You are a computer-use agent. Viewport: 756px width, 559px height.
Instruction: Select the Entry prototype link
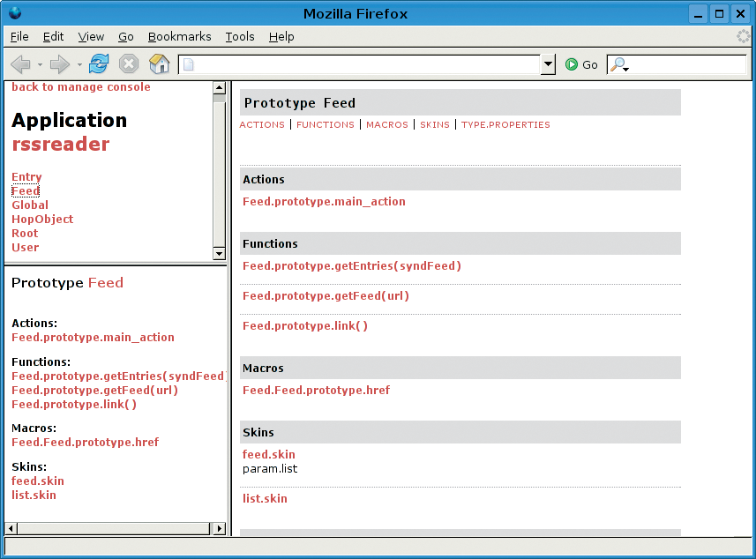click(26, 177)
